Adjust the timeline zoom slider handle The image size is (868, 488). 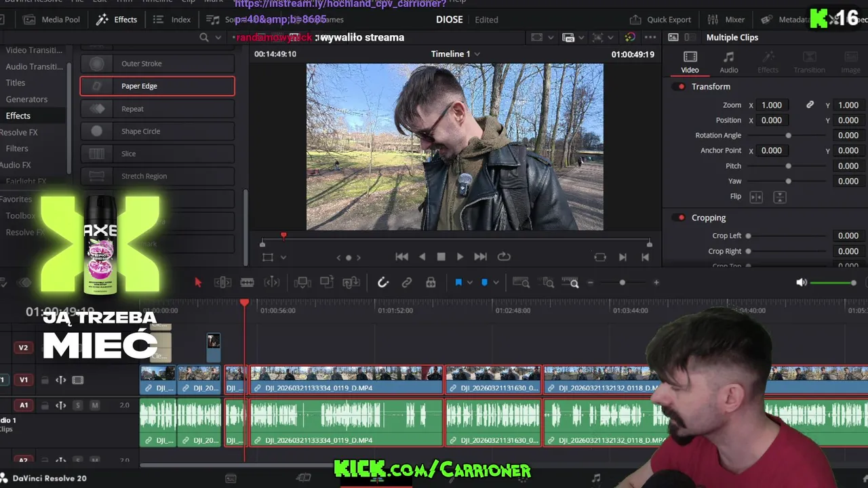pyautogui.click(x=623, y=283)
